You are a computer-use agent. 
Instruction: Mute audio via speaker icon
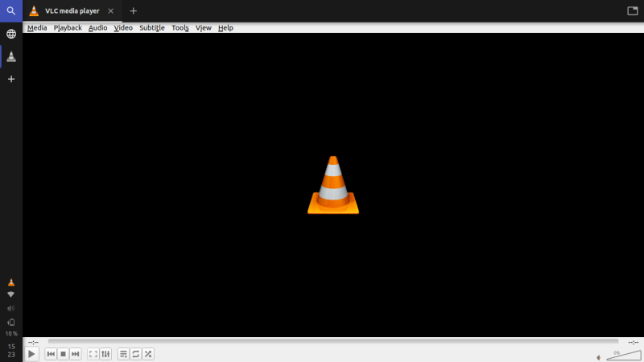pos(599,357)
